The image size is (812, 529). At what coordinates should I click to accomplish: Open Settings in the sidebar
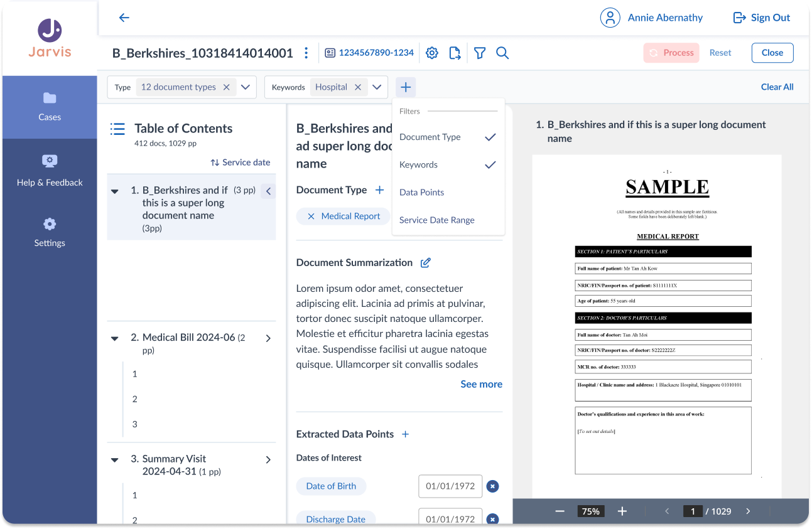(50, 233)
